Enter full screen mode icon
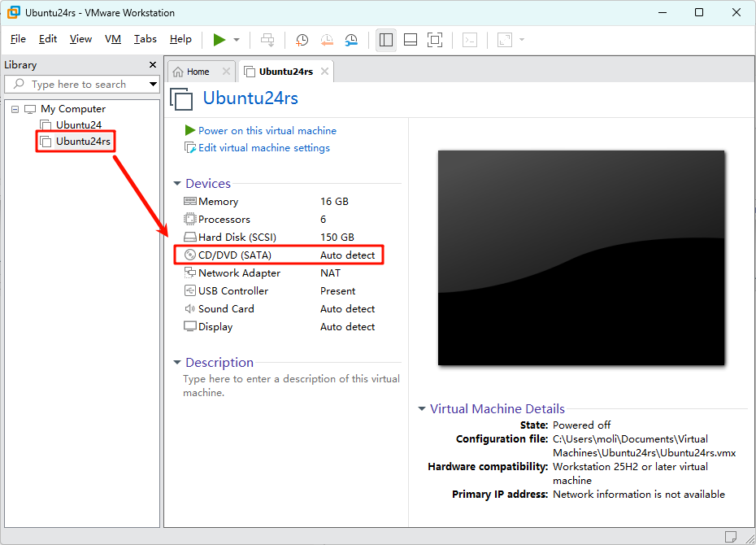This screenshot has width=756, height=545. pyautogui.click(x=435, y=40)
